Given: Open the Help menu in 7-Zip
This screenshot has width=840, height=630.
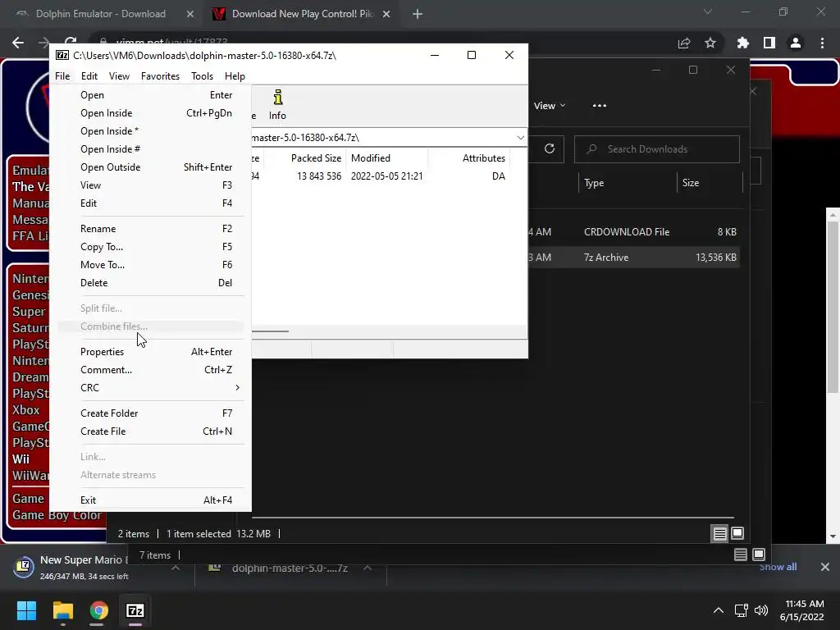Looking at the screenshot, I should click(x=235, y=76).
